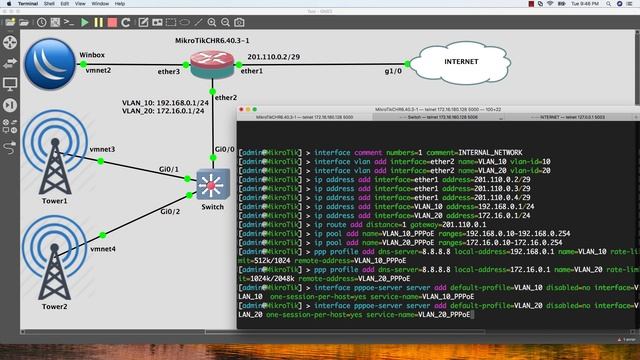Click the Gi0/2 port label
640x360 pixels.
pos(170,211)
